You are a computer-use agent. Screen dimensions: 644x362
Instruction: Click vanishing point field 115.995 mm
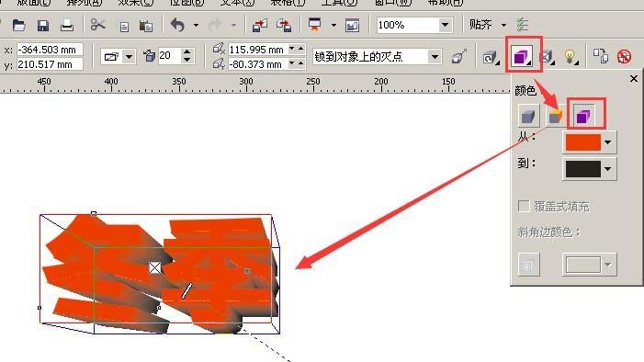click(x=258, y=50)
